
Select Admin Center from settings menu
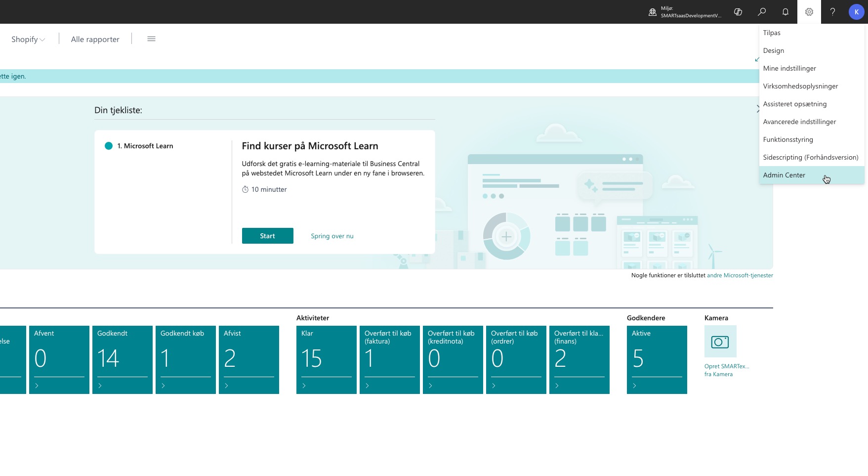(x=784, y=175)
